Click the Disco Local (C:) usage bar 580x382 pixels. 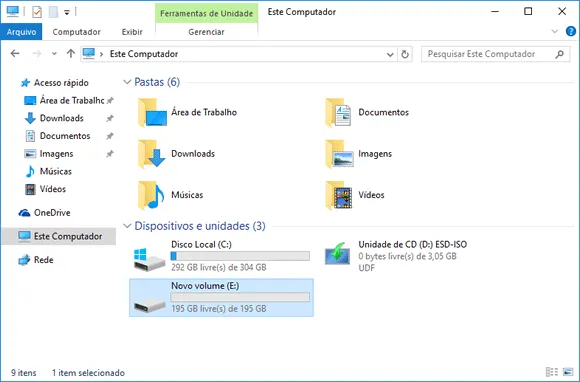(240, 256)
